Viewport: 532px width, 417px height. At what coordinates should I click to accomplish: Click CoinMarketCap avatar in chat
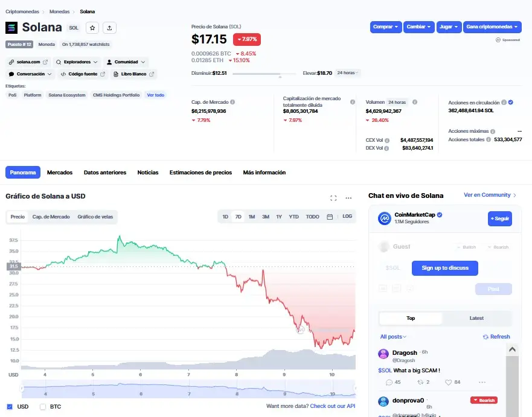[x=385, y=218]
